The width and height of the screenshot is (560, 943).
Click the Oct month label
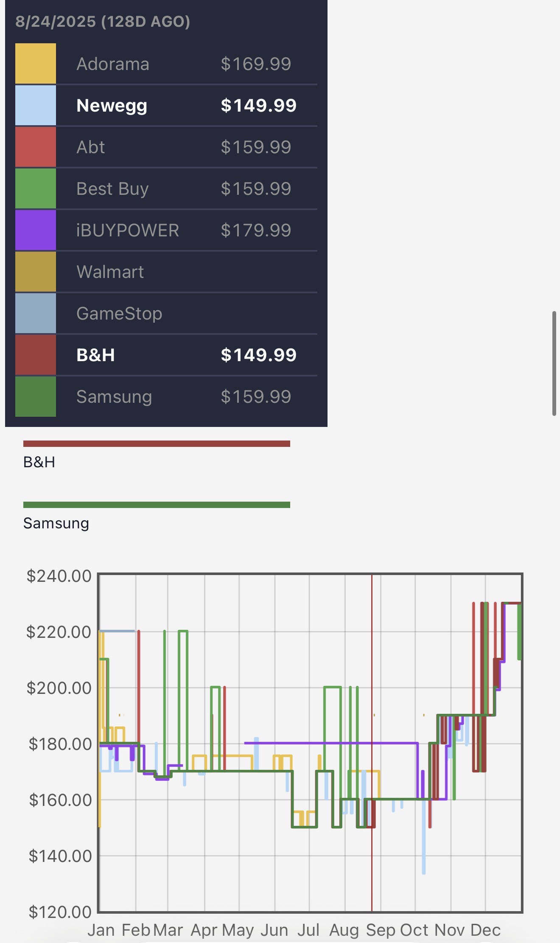[x=414, y=930]
